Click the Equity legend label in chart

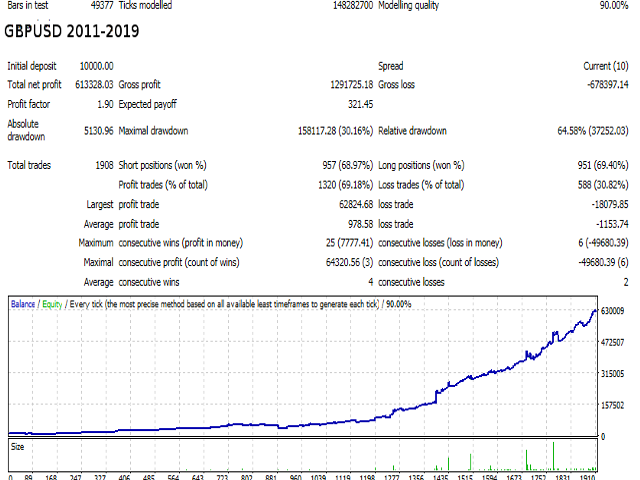(x=52, y=304)
